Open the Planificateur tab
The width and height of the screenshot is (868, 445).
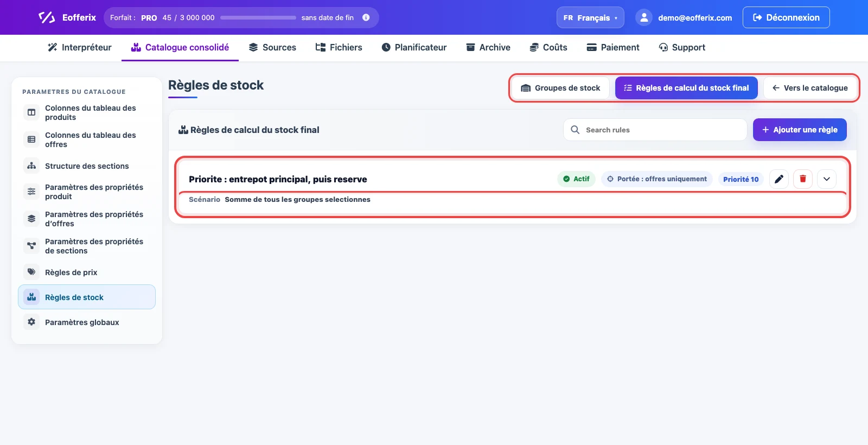coord(414,47)
